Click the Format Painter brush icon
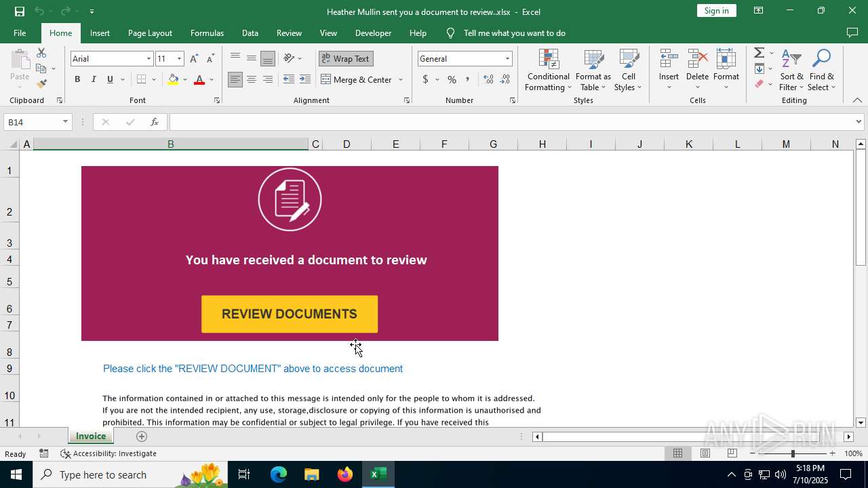Image resolution: width=868 pixels, height=488 pixels. tap(41, 84)
